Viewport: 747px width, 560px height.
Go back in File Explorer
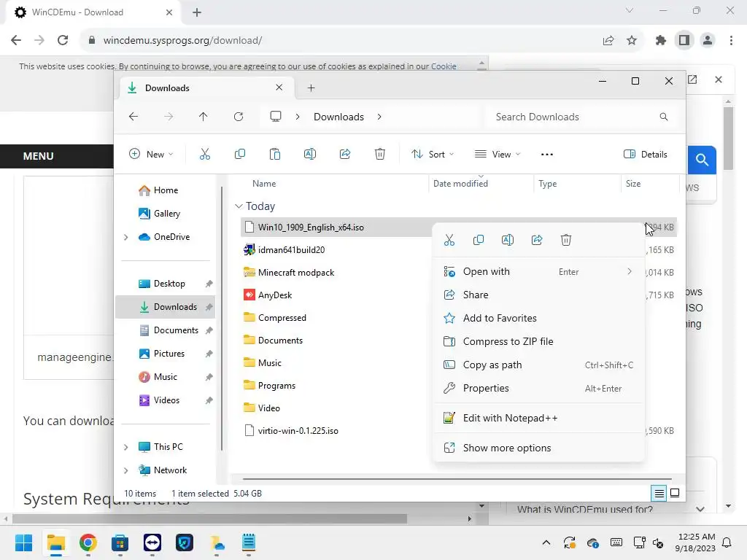point(133,117)
